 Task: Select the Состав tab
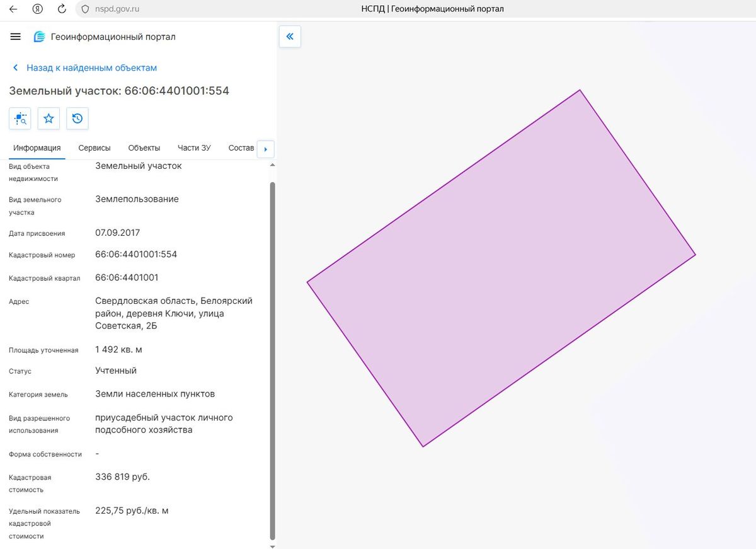click(241, 148)
